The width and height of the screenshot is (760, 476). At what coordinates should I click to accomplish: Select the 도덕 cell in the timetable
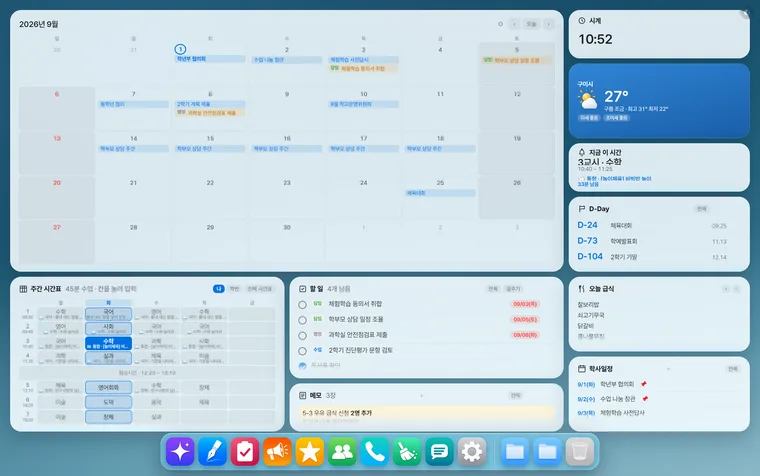[x=109, y=402]
